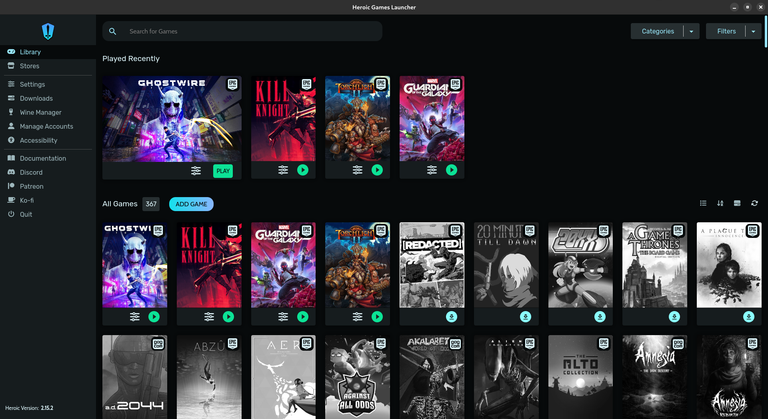Open settings for Torchlight II in All Games
Viewport: 768px width, 419px height.
pyautogui.click(x=358, y=317)
